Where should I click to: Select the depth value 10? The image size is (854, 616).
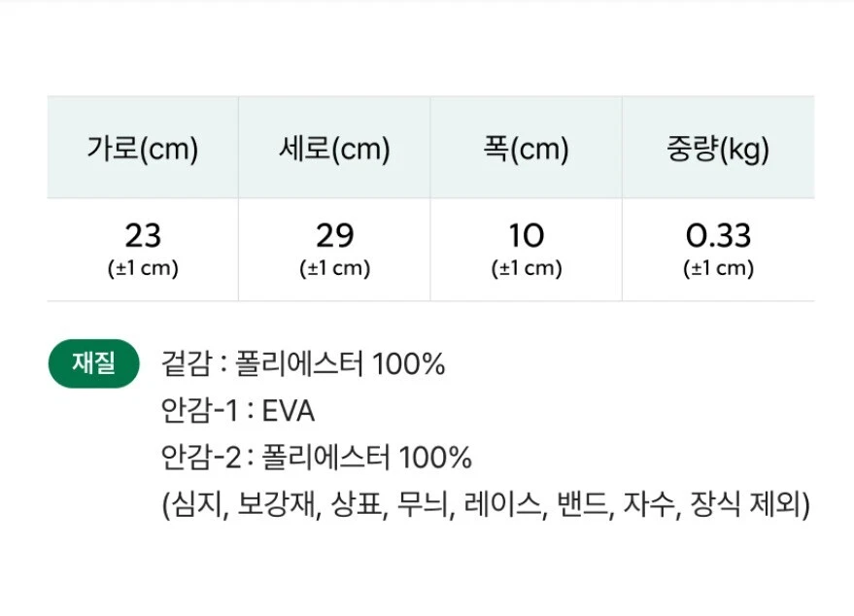pos(526,235)
